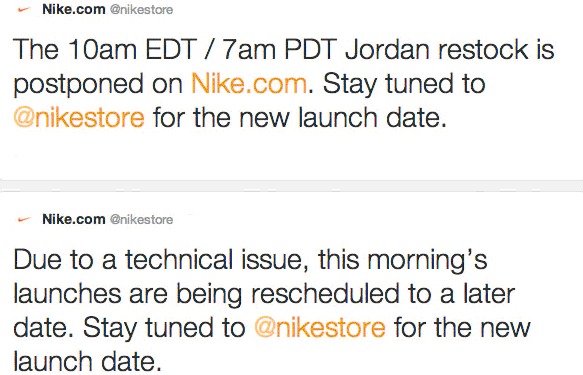Screen dimensions: 583x375
Task: Click the words "postponed on" in the first tweet
Action: pyautogui.click(x=98, y=85)
